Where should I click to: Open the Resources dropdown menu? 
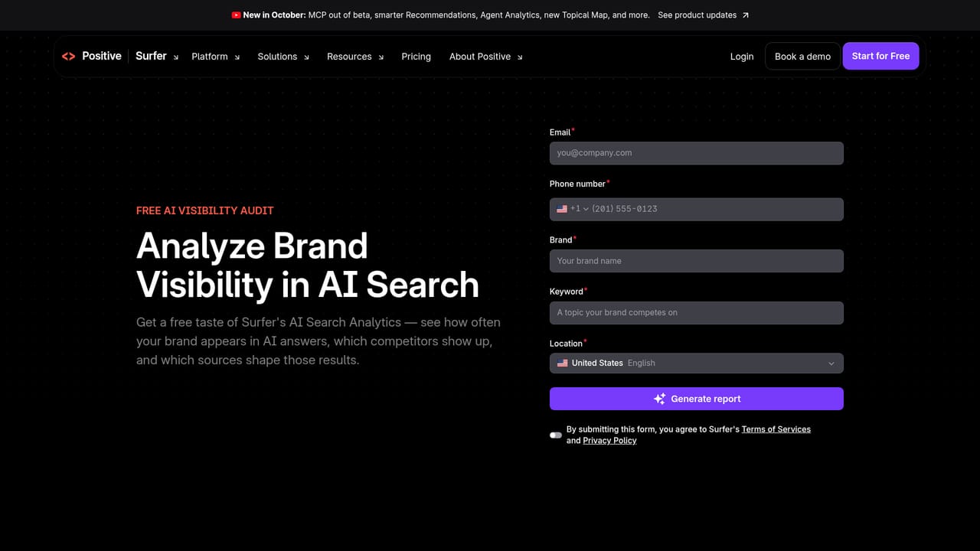point(355,57)
